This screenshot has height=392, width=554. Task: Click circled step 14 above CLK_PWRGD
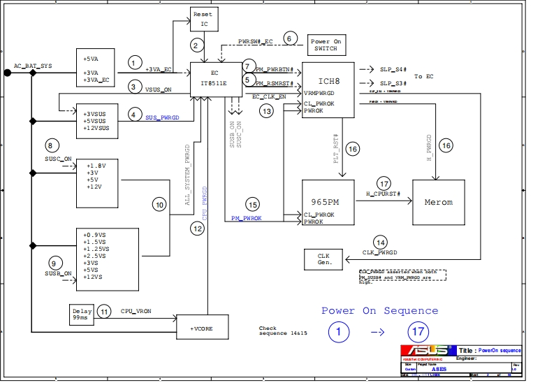tap(380, 241)
